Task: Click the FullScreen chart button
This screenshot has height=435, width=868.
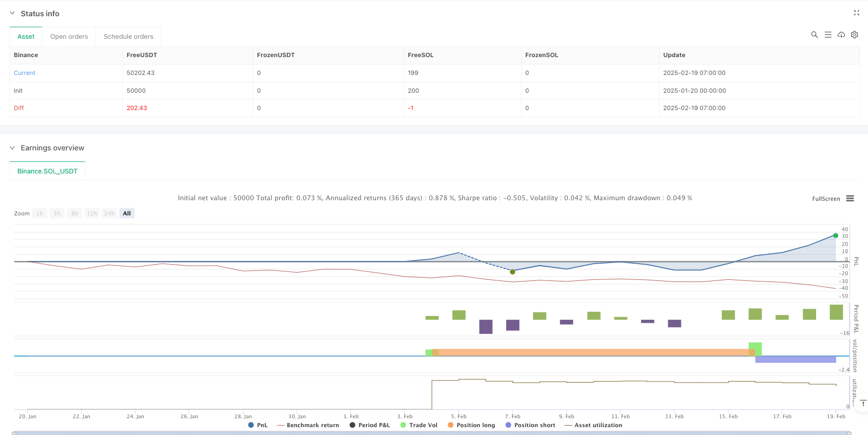Action: click(826, 199)
